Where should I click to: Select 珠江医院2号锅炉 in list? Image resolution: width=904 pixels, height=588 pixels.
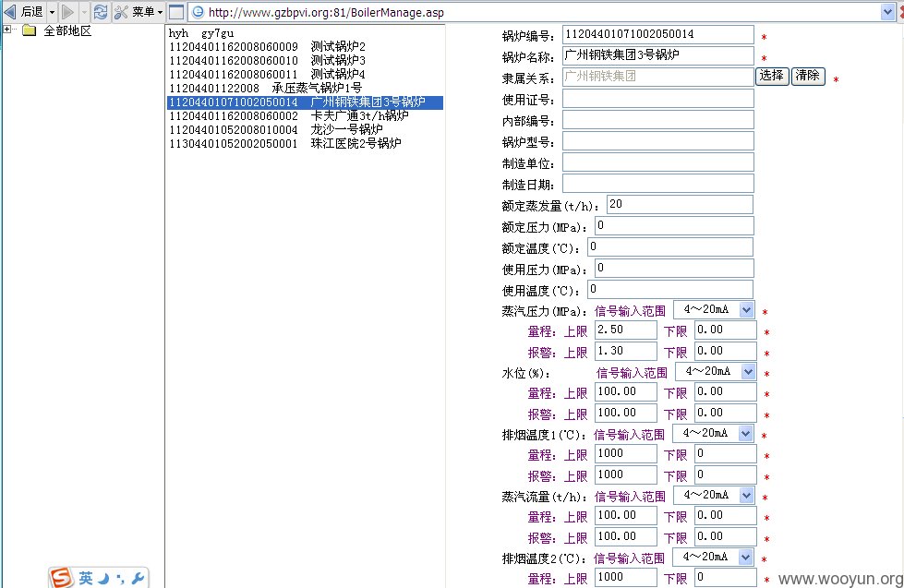284,144
